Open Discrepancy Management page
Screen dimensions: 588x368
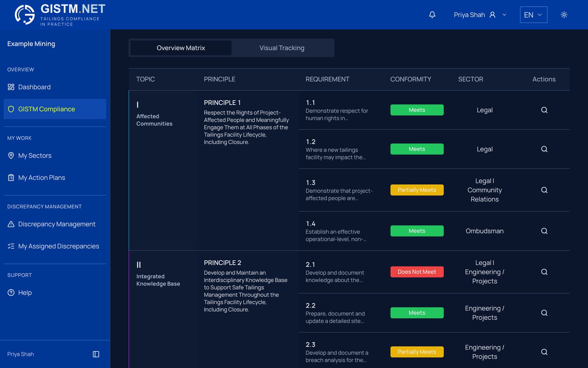click(55, 224)
